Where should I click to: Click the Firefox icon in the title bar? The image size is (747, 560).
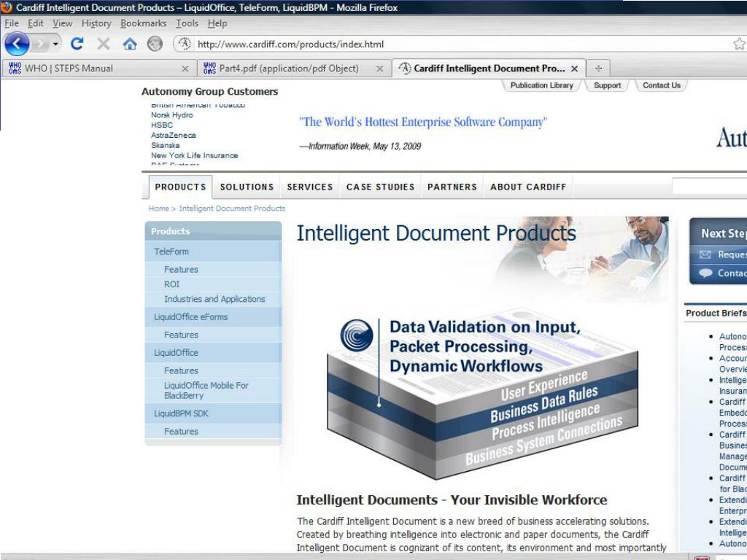pyautogui.click(x=6, y=7)
